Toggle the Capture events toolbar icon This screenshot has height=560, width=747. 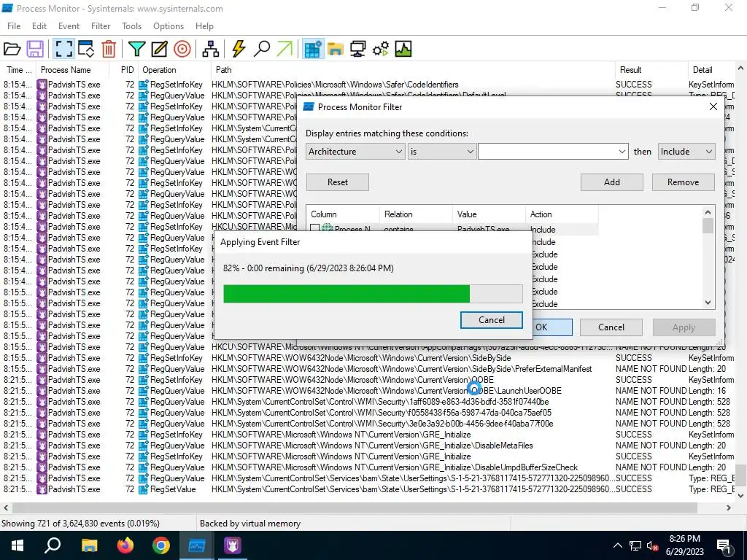63,49
